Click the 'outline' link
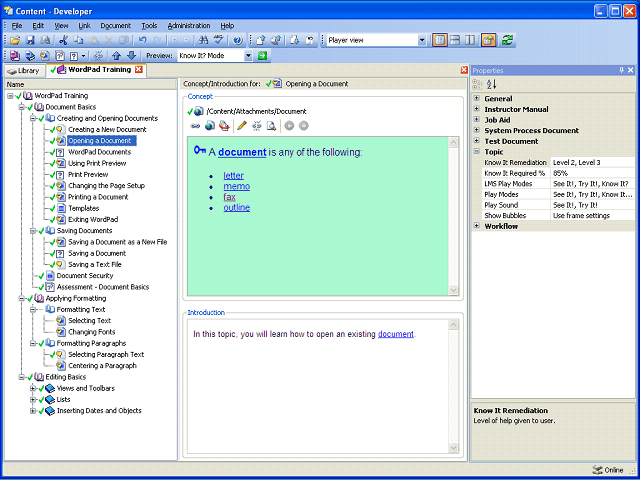 237,207
